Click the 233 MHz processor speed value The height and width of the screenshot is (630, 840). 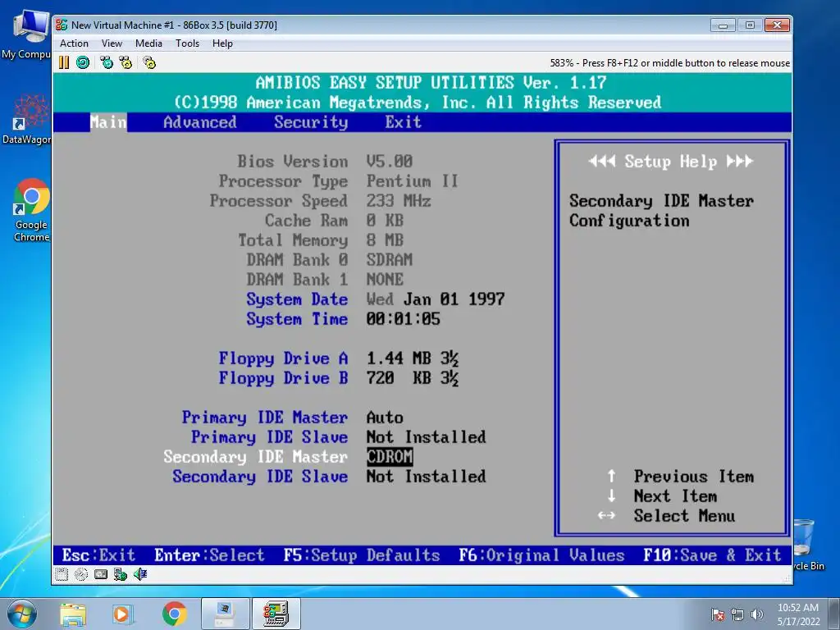point(399,201)
